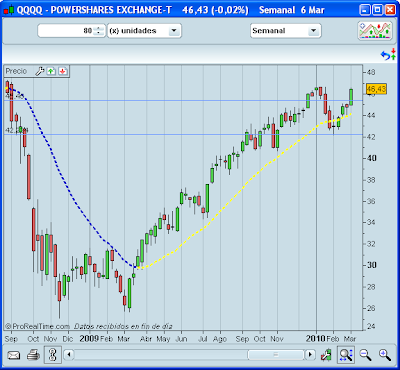
Task: Click the 2010 label on time axis
Action: pyautogui.click(x=315, y=339)
